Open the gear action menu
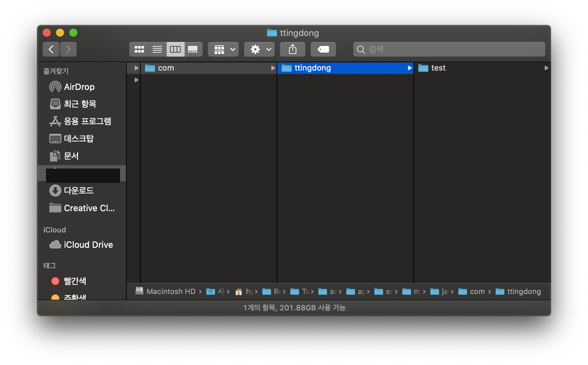The image size is (588, 365). [259, 49]
